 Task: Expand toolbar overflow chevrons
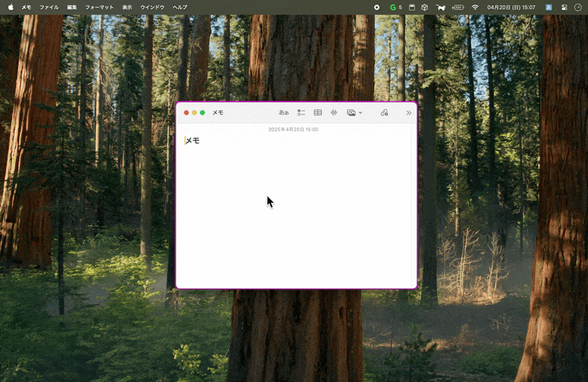pos(409,112)
